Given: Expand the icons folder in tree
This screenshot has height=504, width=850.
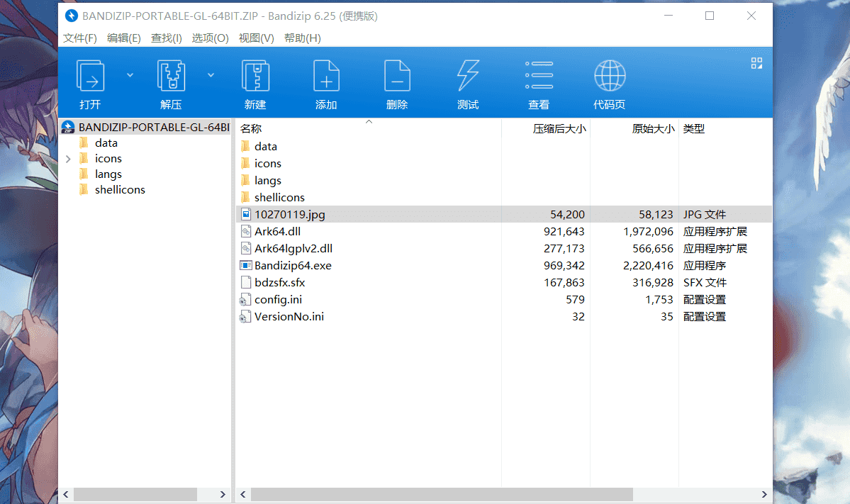Looking at the screenshot, I should coord(68,159).
